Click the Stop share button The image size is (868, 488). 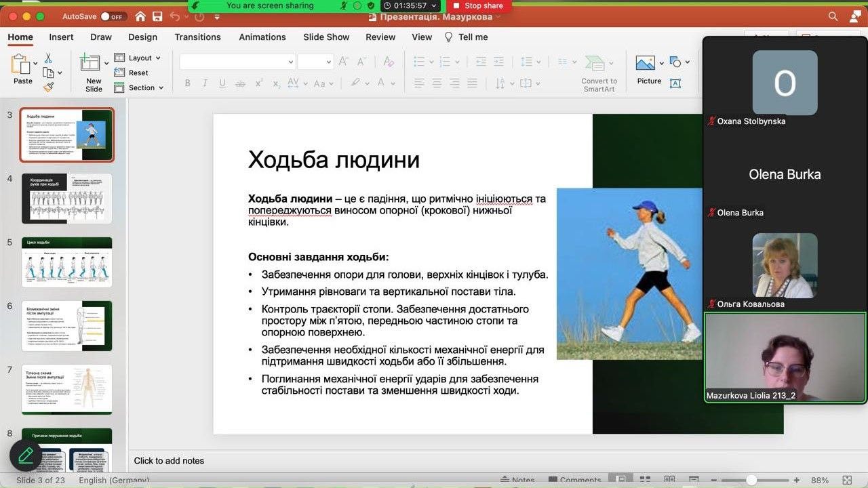[478, 5]
